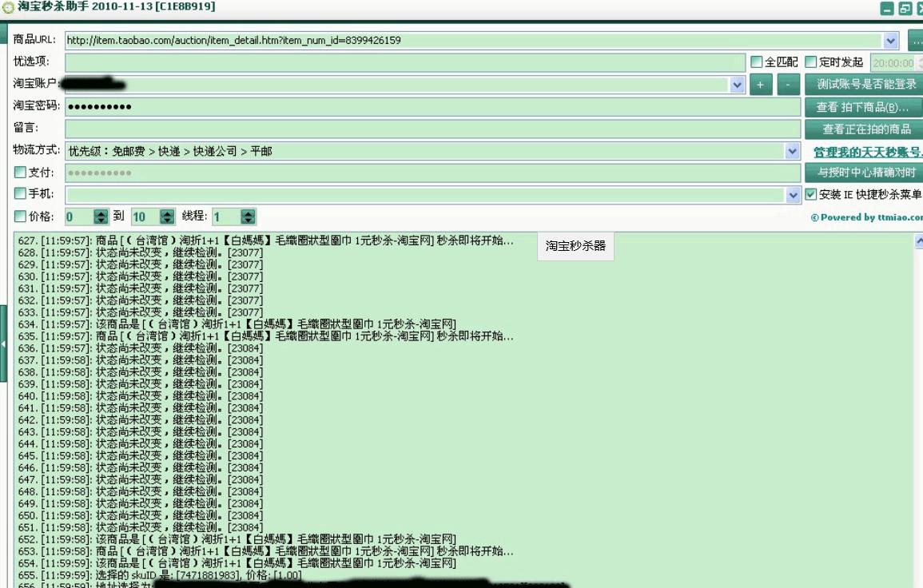Open the 物流方式 dropdown
The height and width of the screenshot is (588, 923).
792,151
